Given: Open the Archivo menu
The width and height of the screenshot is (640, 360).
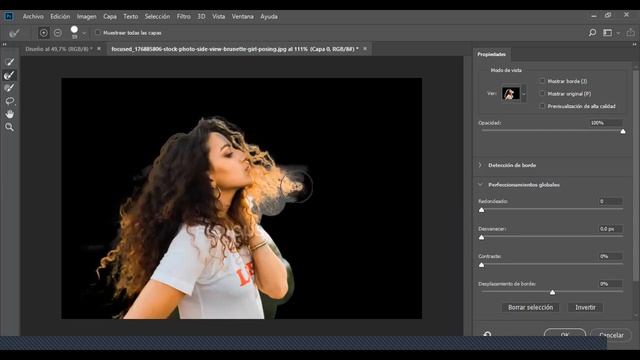Looking at the screenshot, I should click(33, 16).
